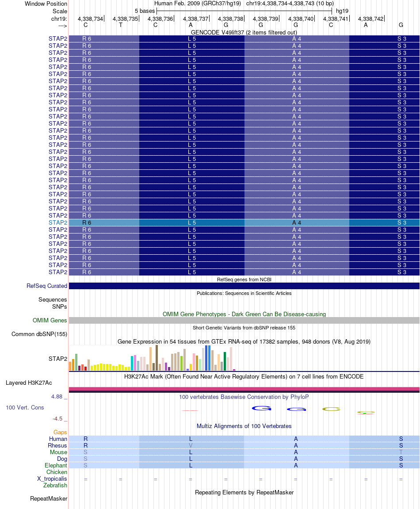Click the Rhesus species label
This screenshot has height=509, width=420.
[x=57, y=446]
